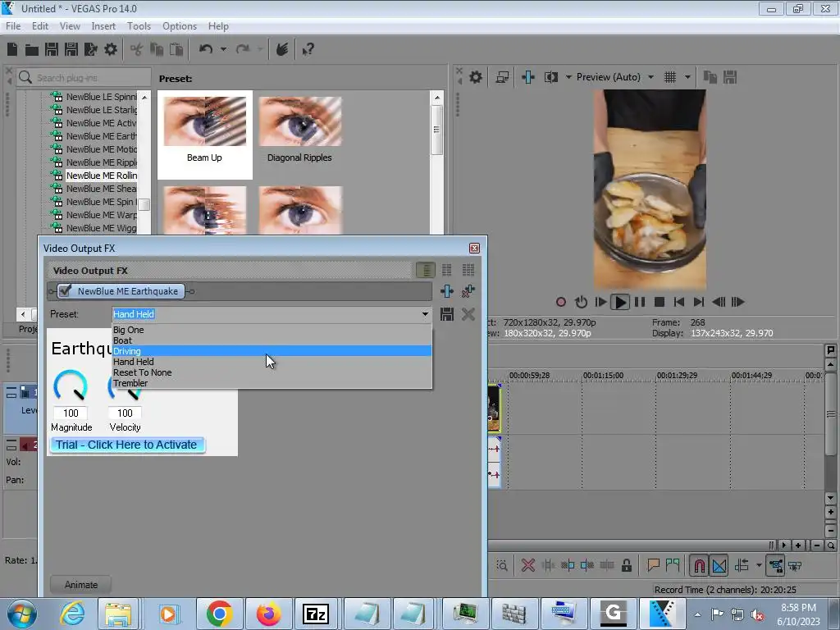Remove selected plug-in from FX chain
The image size is (840, 630).
coord(468,291)
